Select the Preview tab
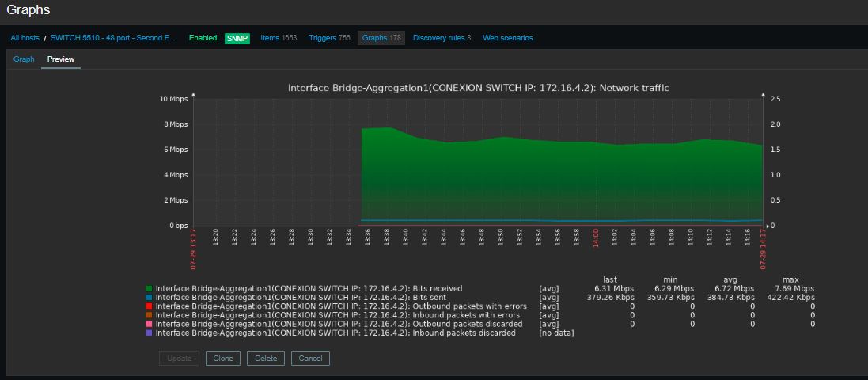868x380 pixels. [61, 59]
